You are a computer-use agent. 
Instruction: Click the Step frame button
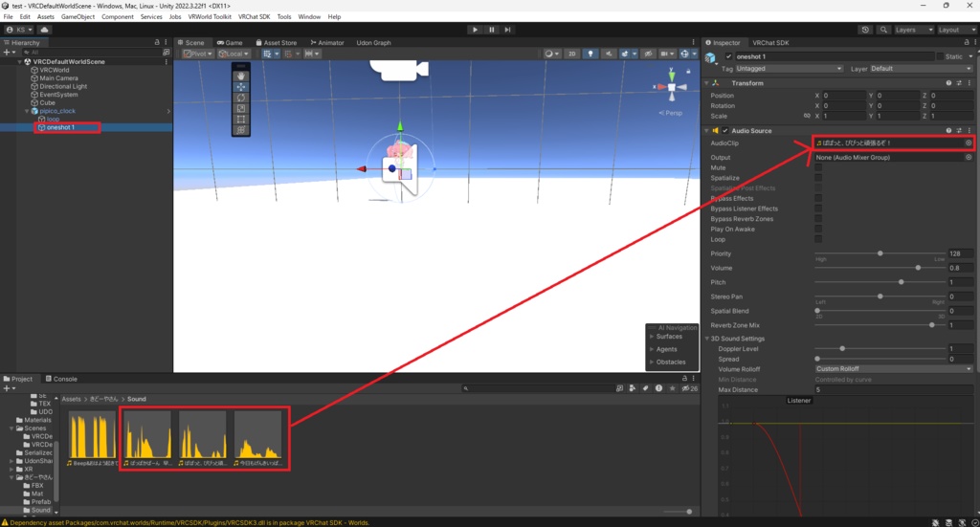pos(507,30)
